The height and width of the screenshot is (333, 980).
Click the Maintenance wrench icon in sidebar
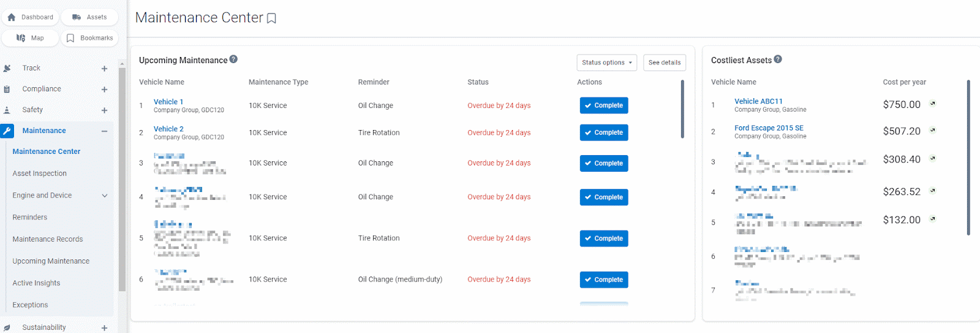[7, 131]
